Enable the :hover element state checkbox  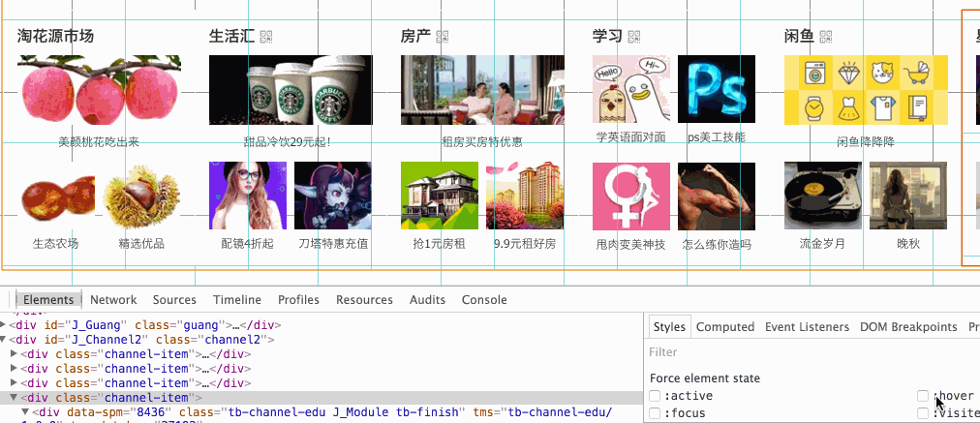923,396
